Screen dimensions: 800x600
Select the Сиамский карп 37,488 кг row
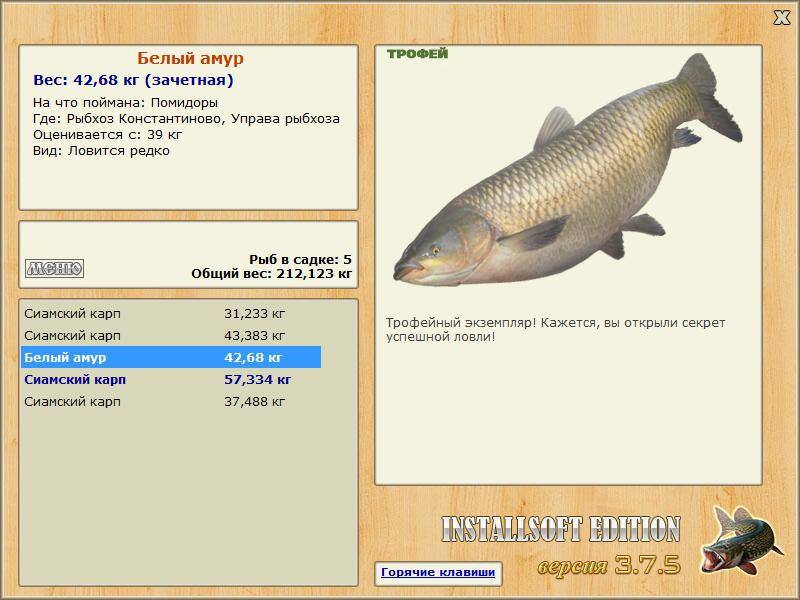coord(171,402)
